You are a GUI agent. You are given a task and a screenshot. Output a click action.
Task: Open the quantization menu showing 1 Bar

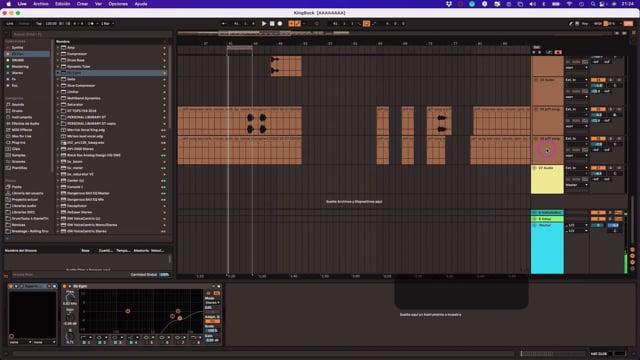click(107, 24)
